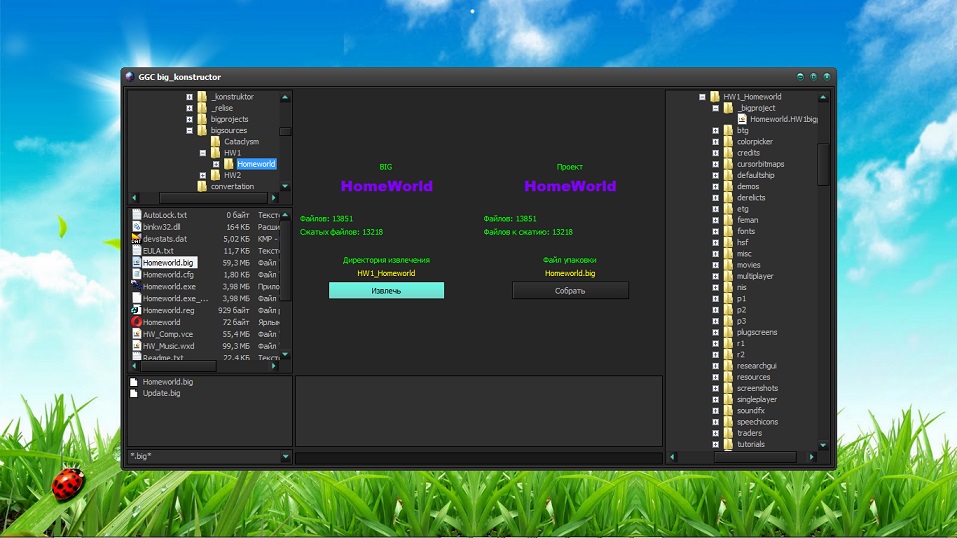Click the red Homeworld shortcut icon
Image resolution: width=957 pixels, height=538 pixels.
136,322
